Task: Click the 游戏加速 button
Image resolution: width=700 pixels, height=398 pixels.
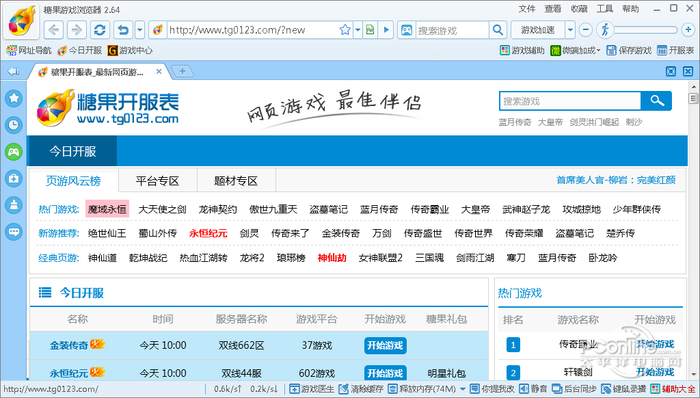Action: (x=538, y=30)
